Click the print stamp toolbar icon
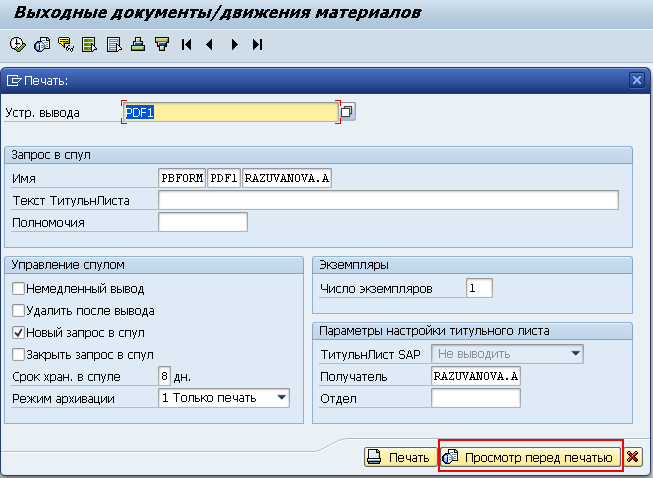The height and width of the screenshot is (478, 653). click(x=138, y=44)
